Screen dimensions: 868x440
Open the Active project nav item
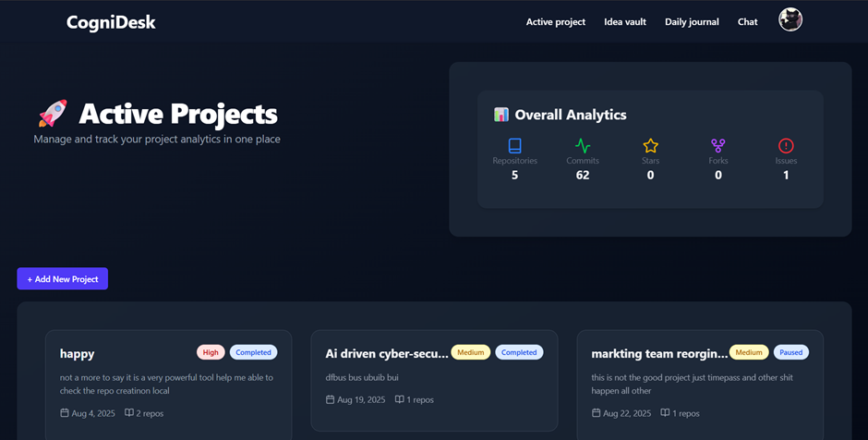point(556,22)
